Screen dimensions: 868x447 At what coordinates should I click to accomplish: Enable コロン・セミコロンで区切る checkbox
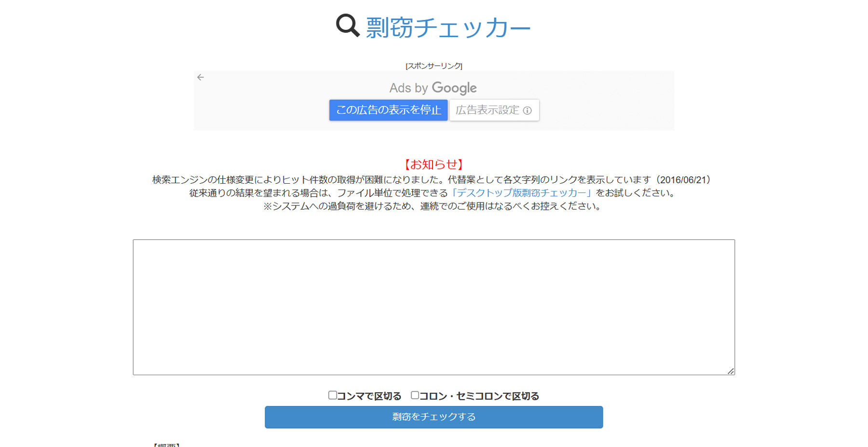[x=415, y=395]
